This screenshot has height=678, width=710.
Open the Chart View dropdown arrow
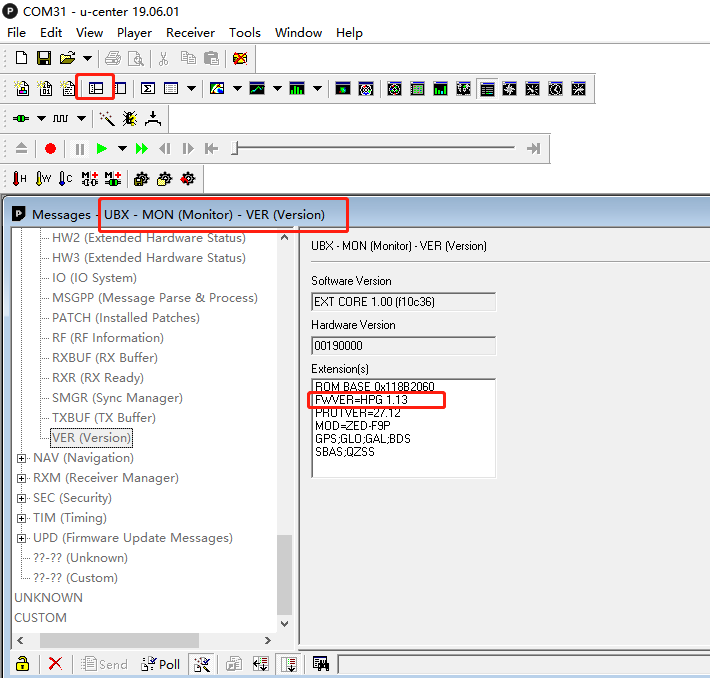[x=237, y=88]
